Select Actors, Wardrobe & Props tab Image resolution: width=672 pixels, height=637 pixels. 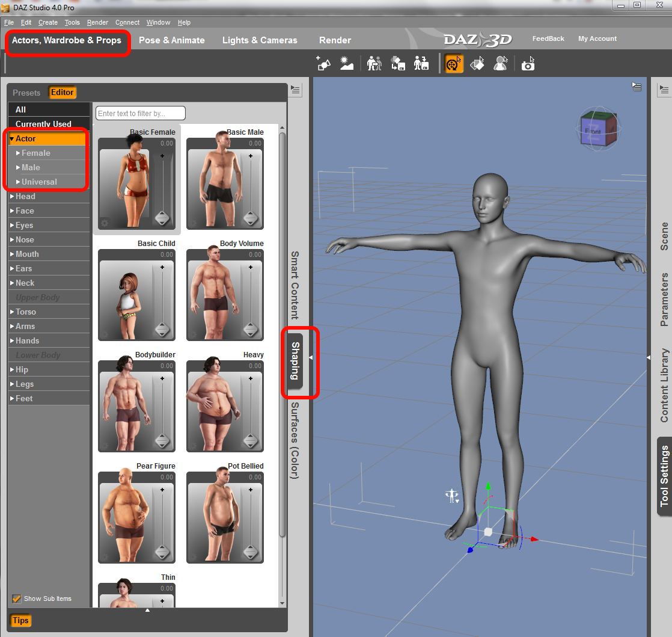(67, 40)
